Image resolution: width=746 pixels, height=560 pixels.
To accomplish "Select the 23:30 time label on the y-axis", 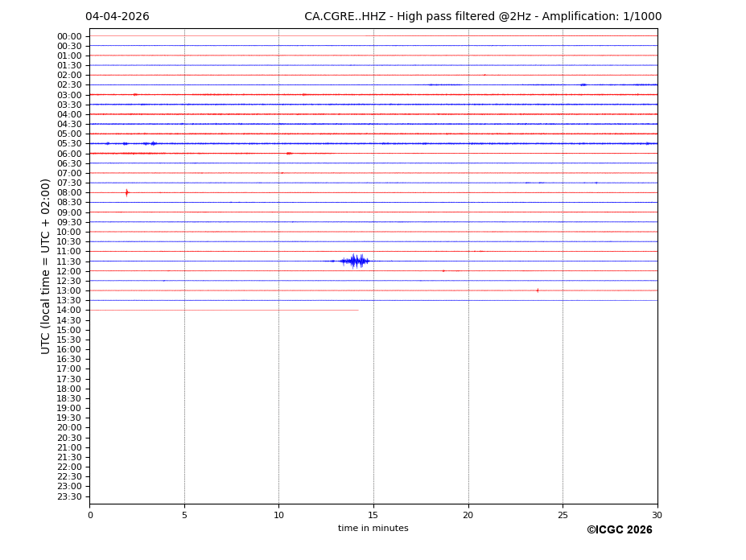I will point(69,496).
